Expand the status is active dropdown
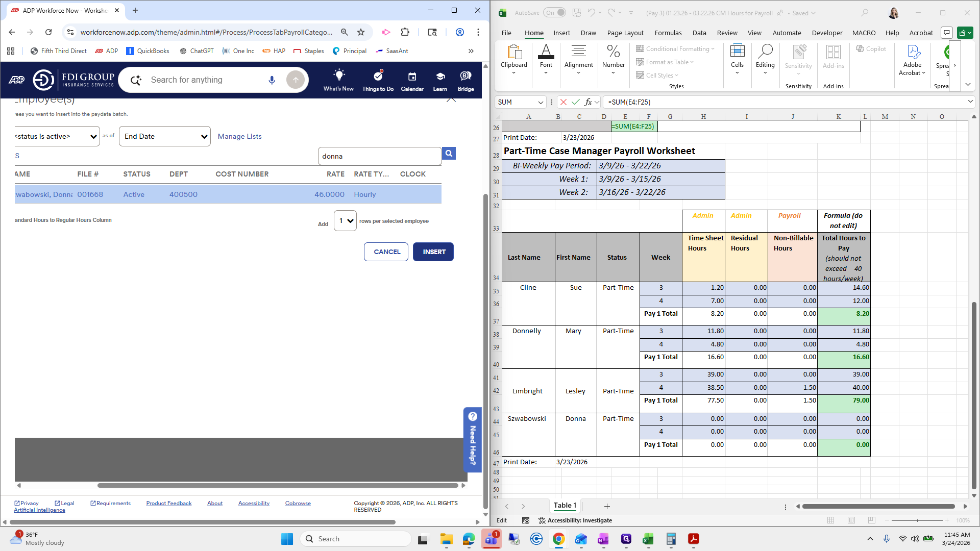Viewport: 980px width, 551px height. click(x=57, y=136)
